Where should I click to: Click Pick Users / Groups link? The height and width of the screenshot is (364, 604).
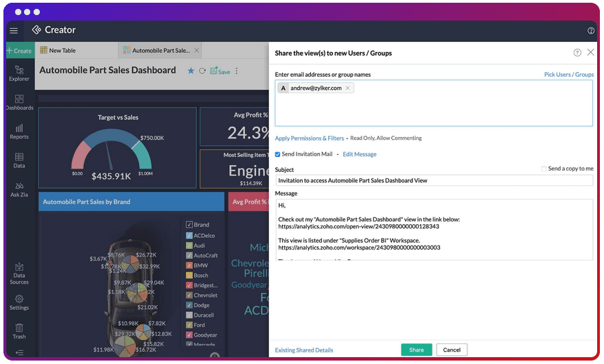coord(568,75)
